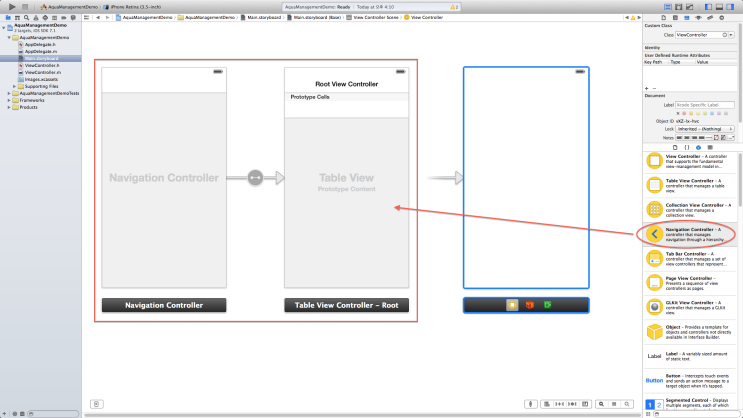Select the Table View Controller – Root bar
Image resolution: width=743 pixels, height=418 pixels.
click(346, 305)
